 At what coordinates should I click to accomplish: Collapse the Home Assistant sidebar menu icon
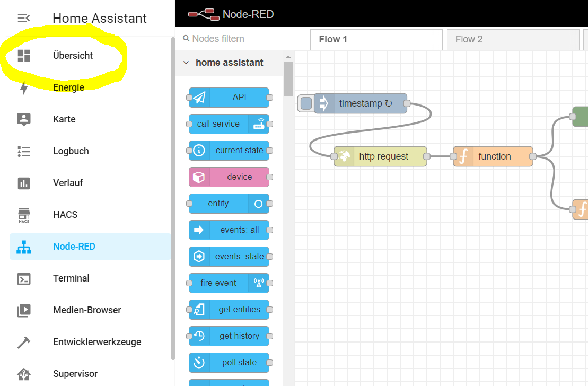(24, 18)
